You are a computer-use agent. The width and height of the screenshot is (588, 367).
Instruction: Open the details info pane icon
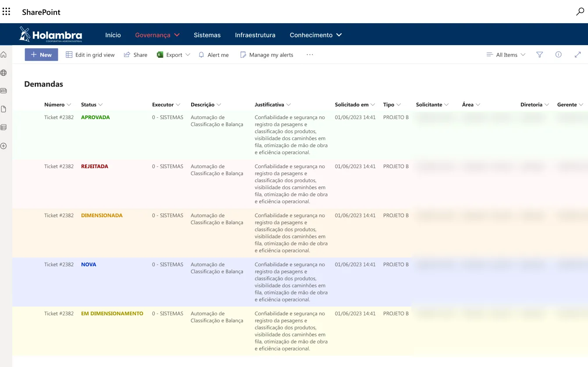(x=559, y=55)
